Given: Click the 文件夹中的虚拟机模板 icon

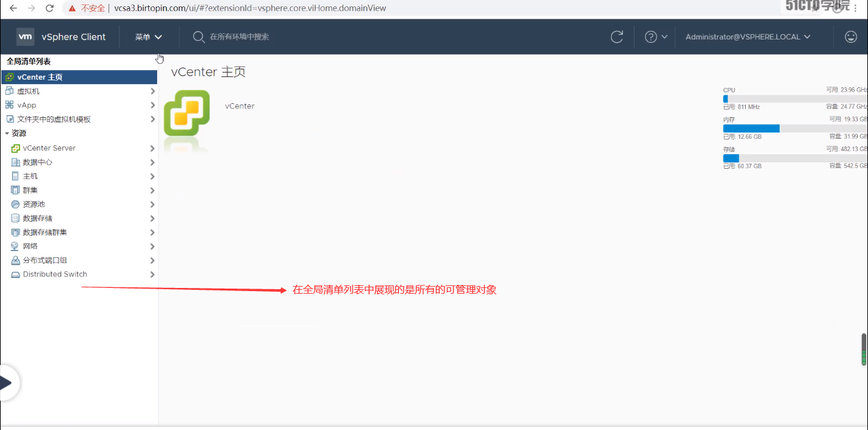Looking at the screenshot, I should point(10,119).
